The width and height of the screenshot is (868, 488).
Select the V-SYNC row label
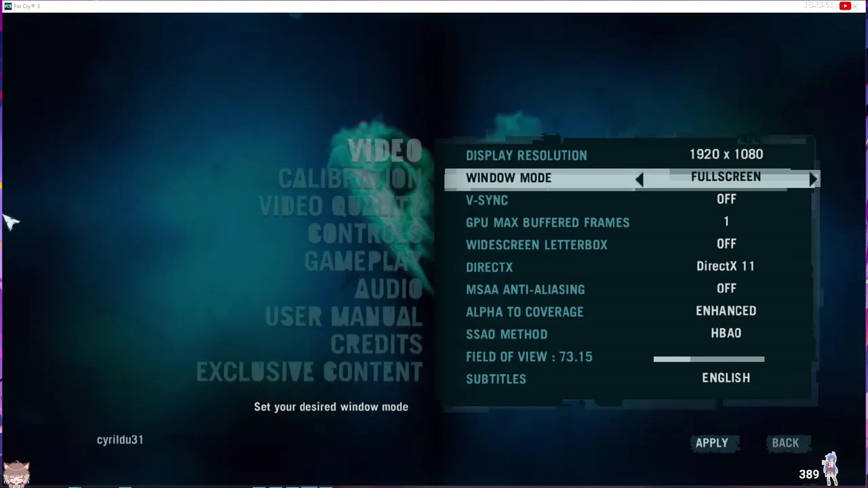tap(487, 201)
